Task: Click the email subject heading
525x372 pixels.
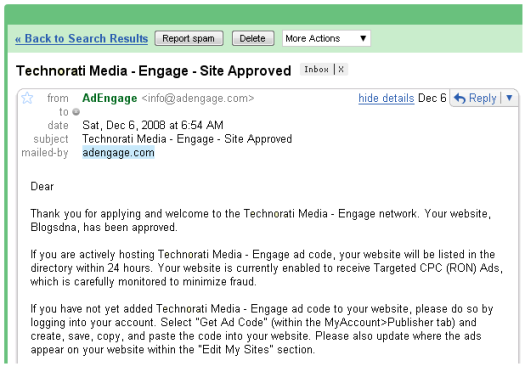Action: click(x=153, y=71)
